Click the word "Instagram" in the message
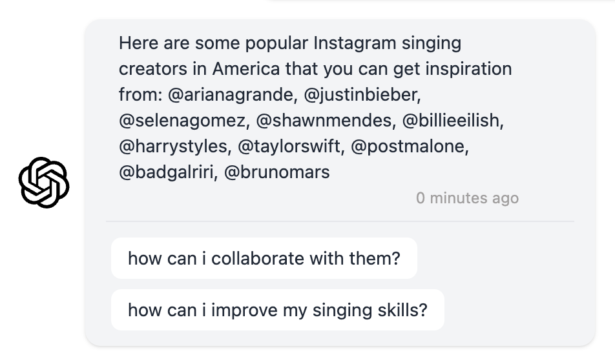The height and width of the screenshot is (364, 615). pos(354,43)
